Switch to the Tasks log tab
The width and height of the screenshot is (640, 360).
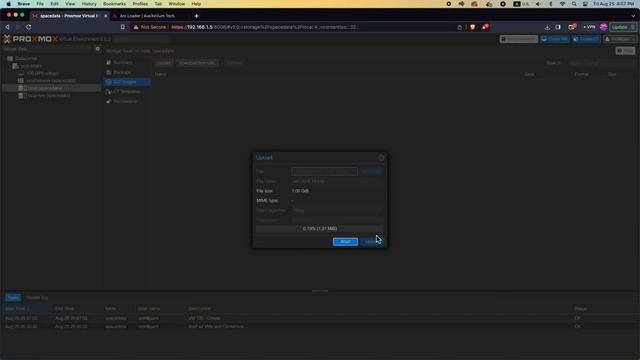(13, 298)
